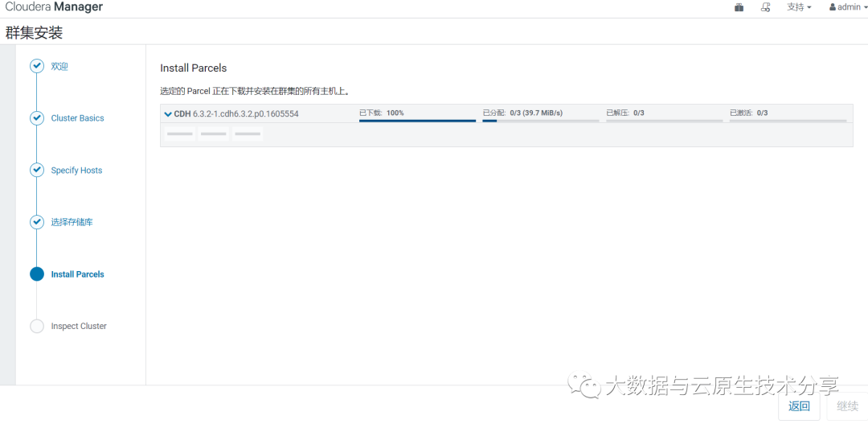The width and height of the screenshot is (868, 424).
Task: Go to 选择存储库 step
Action: click(72, 222)
